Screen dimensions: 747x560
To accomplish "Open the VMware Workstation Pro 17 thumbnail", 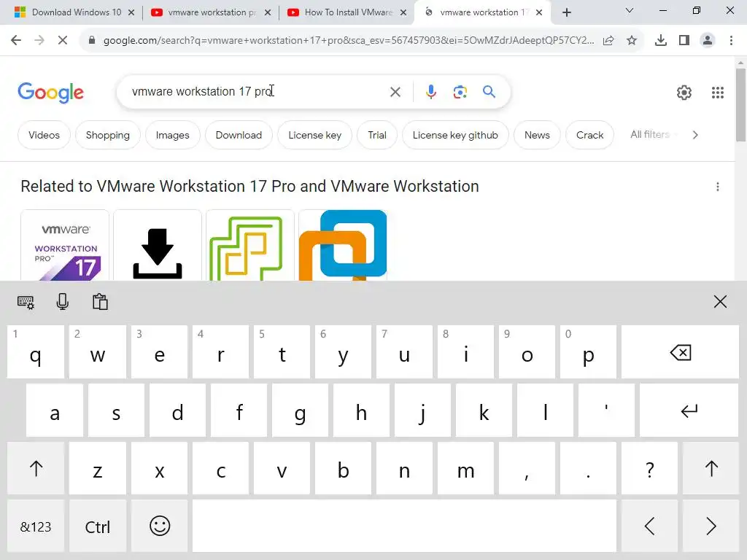I will click(x=65, y=245).
